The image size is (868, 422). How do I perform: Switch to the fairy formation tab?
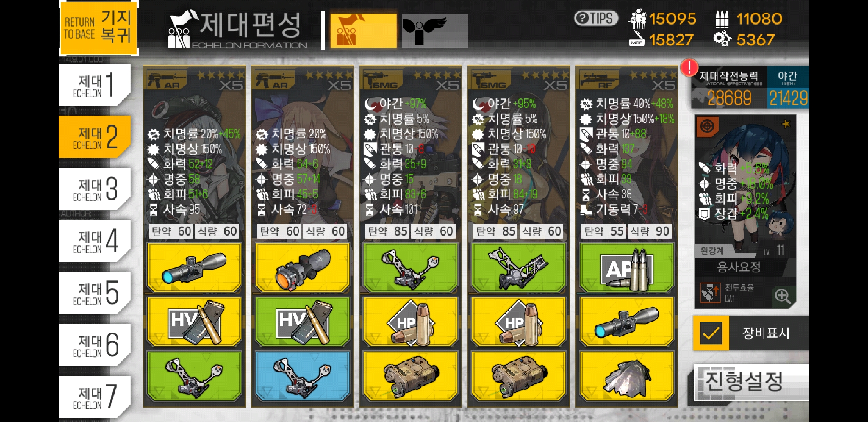435,31
